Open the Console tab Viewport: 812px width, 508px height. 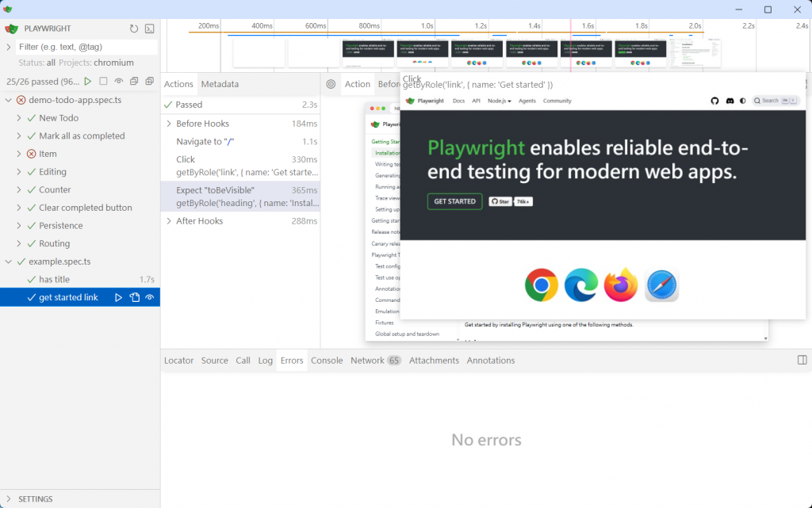coord(327,361)
